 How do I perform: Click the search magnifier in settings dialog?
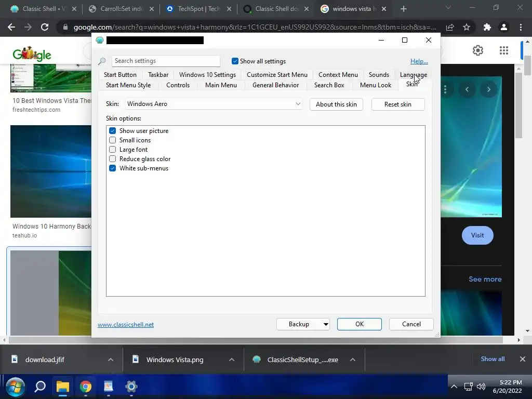[102, 61]
